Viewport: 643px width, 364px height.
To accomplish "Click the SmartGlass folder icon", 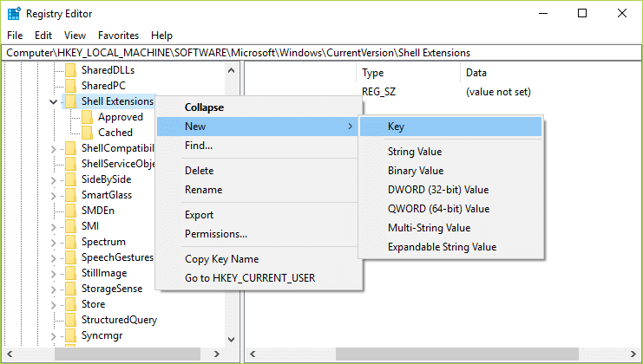I will pos(70,195).
